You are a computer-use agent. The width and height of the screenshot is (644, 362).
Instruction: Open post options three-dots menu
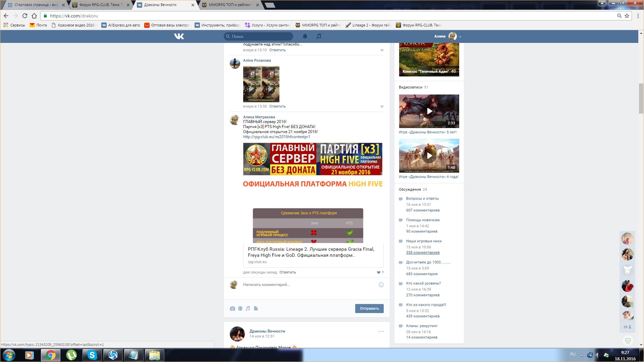tap(381, 331)
